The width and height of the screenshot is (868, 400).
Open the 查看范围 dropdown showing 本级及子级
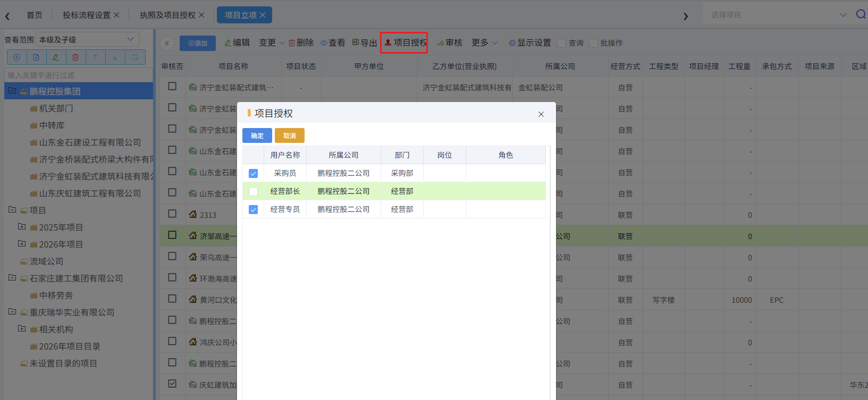tap(88, 40)
